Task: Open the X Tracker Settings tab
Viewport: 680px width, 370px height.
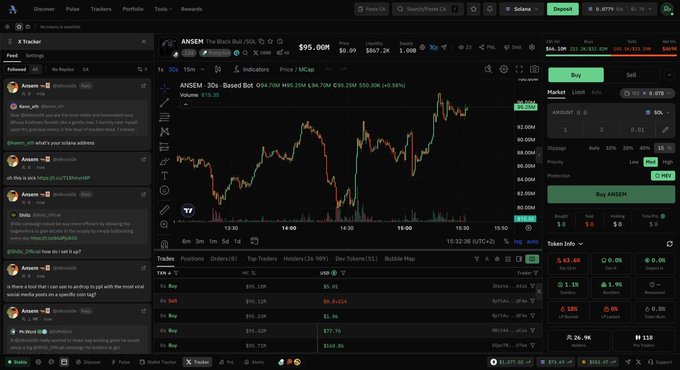Action: tap(35, 56)
